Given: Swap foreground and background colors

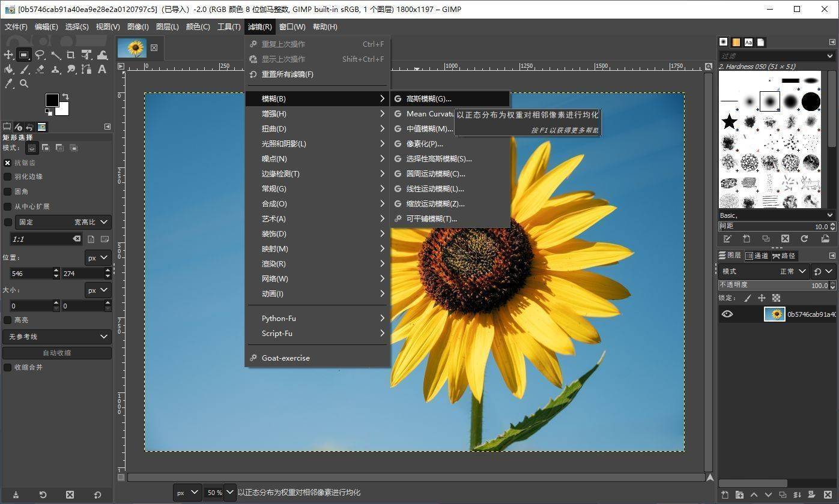Looking at the screenshot, I should 65,97.
